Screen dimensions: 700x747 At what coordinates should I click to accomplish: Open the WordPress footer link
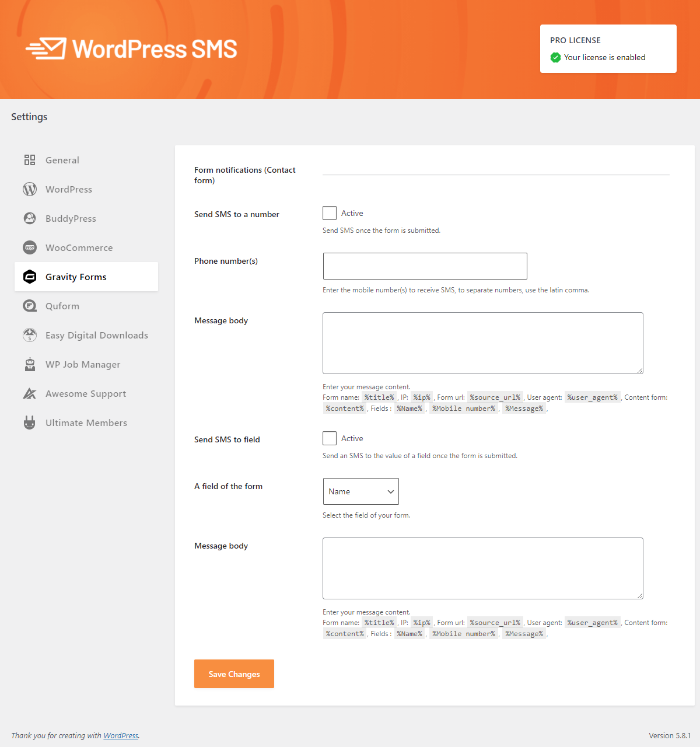pos(121,735)
